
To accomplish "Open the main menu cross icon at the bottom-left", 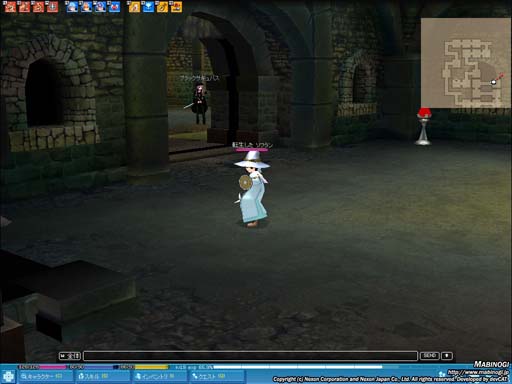I will (8, 376).
